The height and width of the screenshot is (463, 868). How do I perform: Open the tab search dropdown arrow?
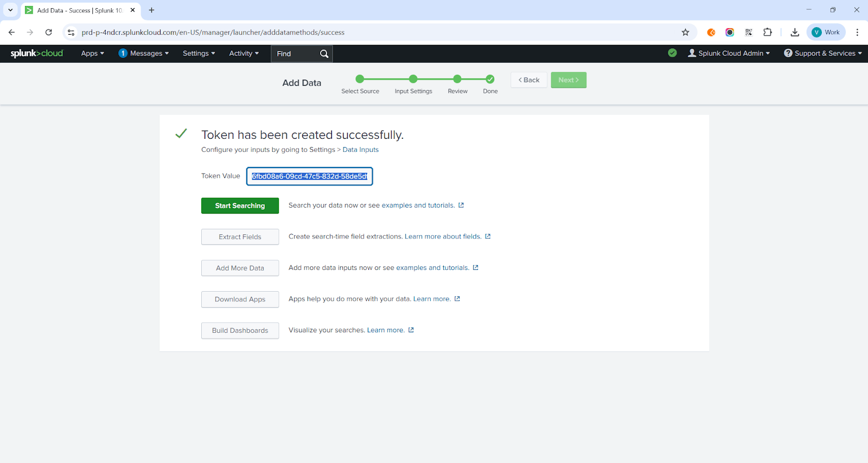[10, 10]
